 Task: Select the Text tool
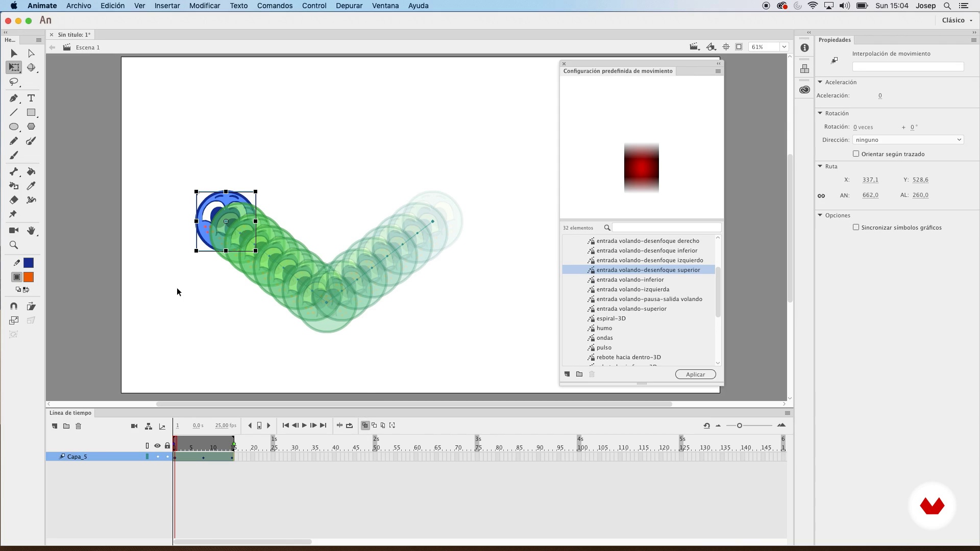pos(31,98)
